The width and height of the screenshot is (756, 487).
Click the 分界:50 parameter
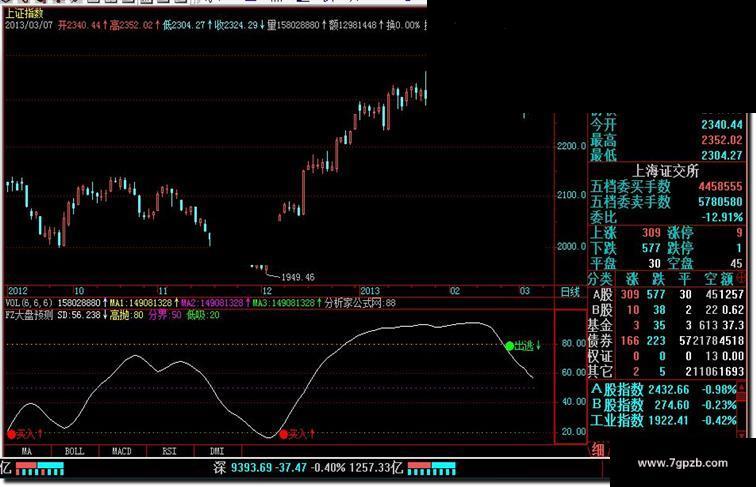point(165,315)
